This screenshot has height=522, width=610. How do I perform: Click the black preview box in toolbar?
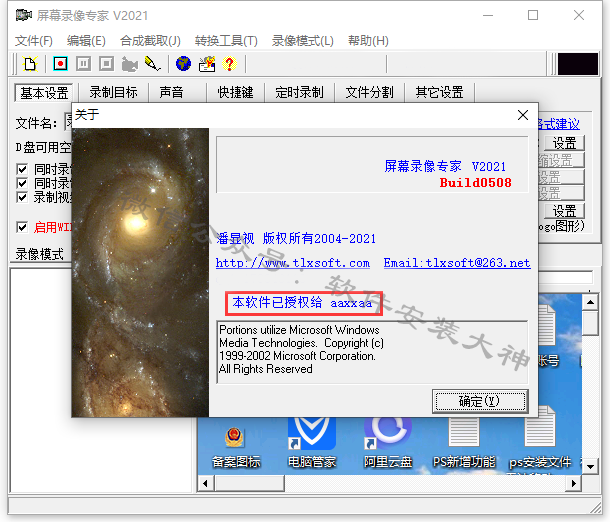click(578, 64)
